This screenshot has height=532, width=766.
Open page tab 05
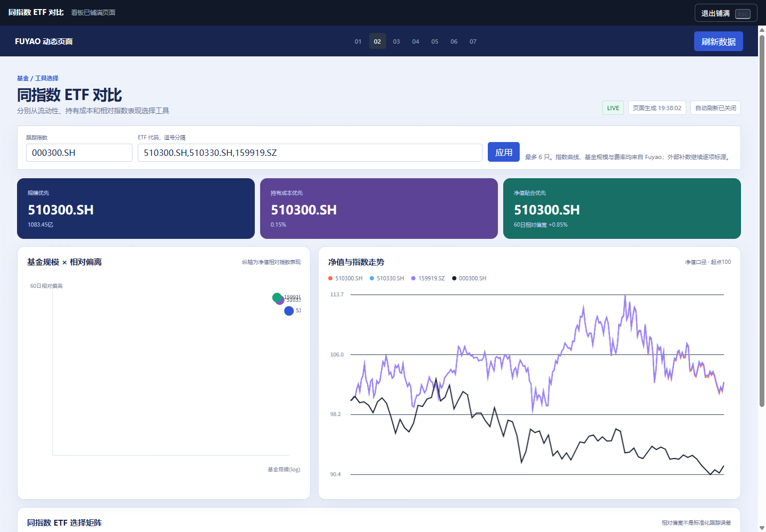(x=435, y=41)
